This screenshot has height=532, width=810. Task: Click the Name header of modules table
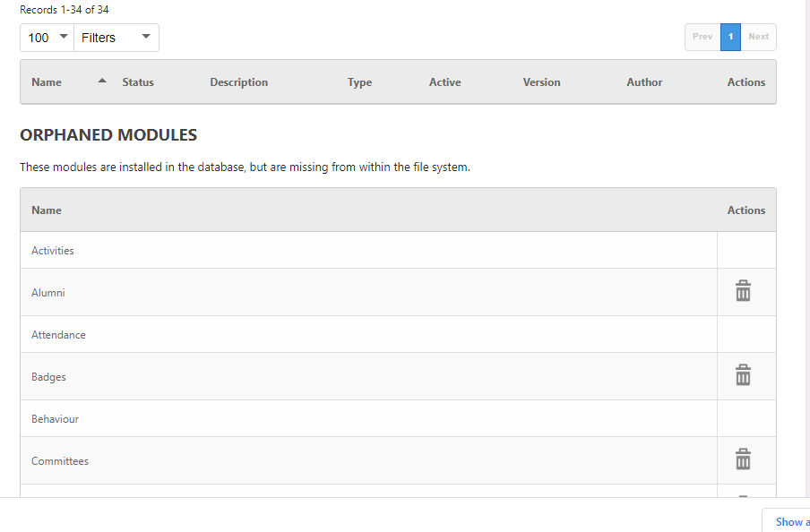tap(47, 82)
